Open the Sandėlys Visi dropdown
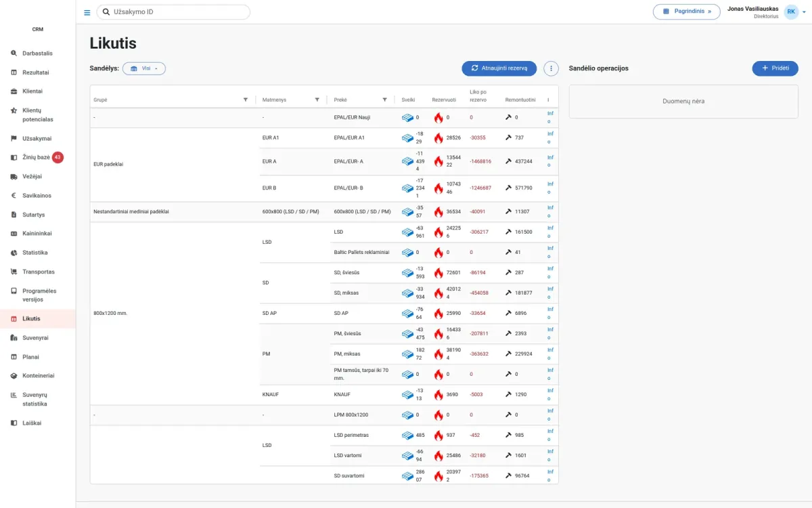The image size is (812, 508). (x=144, y=68)
